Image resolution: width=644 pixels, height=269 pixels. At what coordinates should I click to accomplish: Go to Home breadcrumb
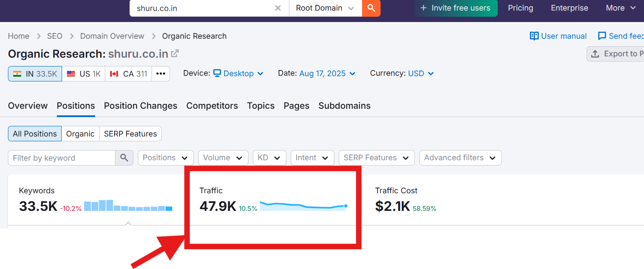click(x=19, y=36)
